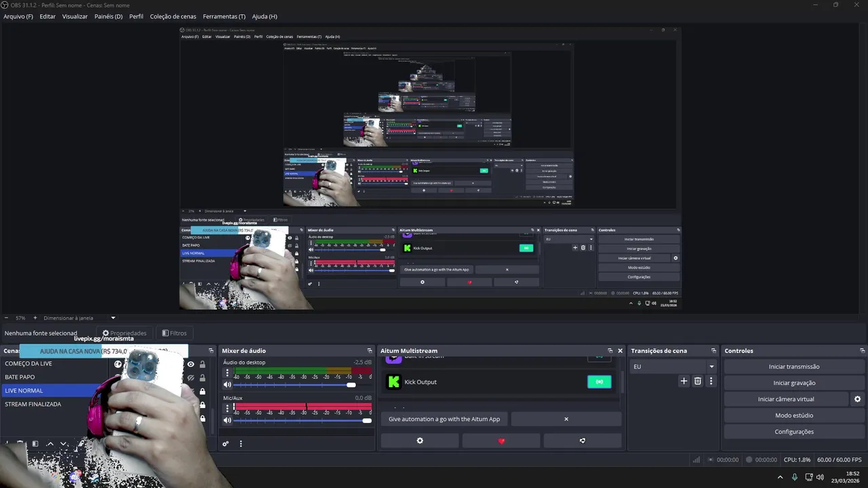Image resolution: width=868 pixels, height=488 pixels.
Task: Open Mic/Aux options dots menu
Action: point(227,408)
